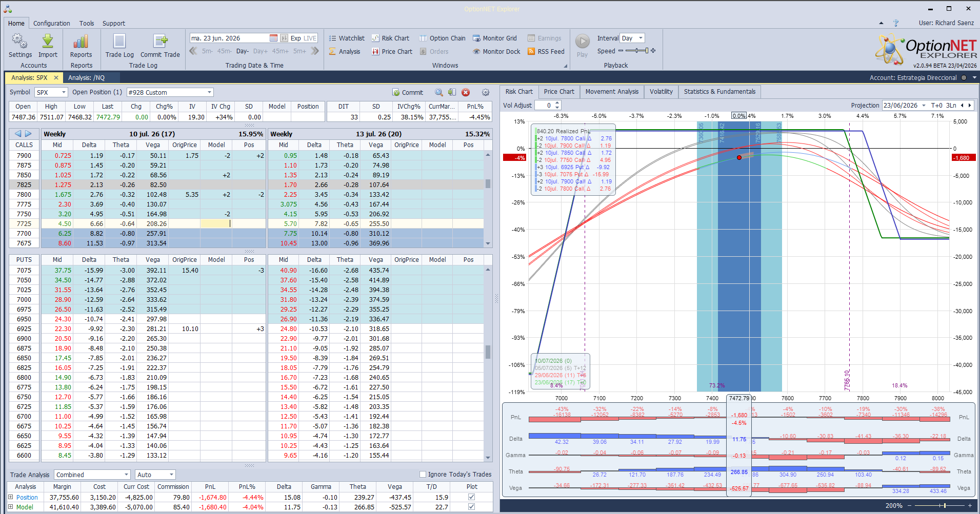The width and height of the screenshot is (980, 514).
Task: Click the help icon near the user name
Action: coord(896,23)
